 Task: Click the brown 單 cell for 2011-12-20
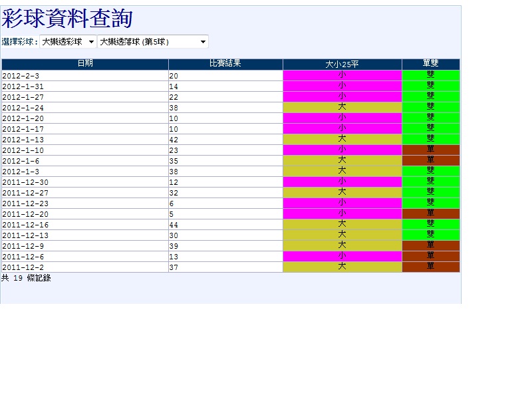[x=431, y=213]
